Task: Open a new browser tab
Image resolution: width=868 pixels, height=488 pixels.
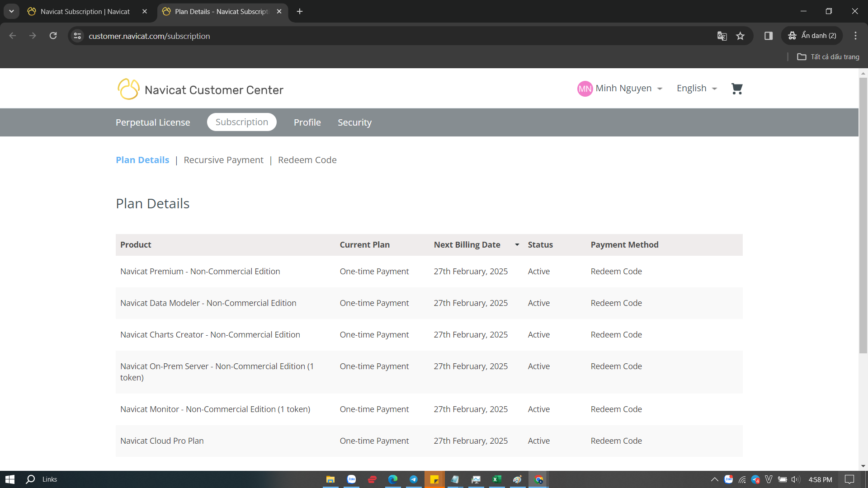Action: pyautogui.click(x=300, y=11)
